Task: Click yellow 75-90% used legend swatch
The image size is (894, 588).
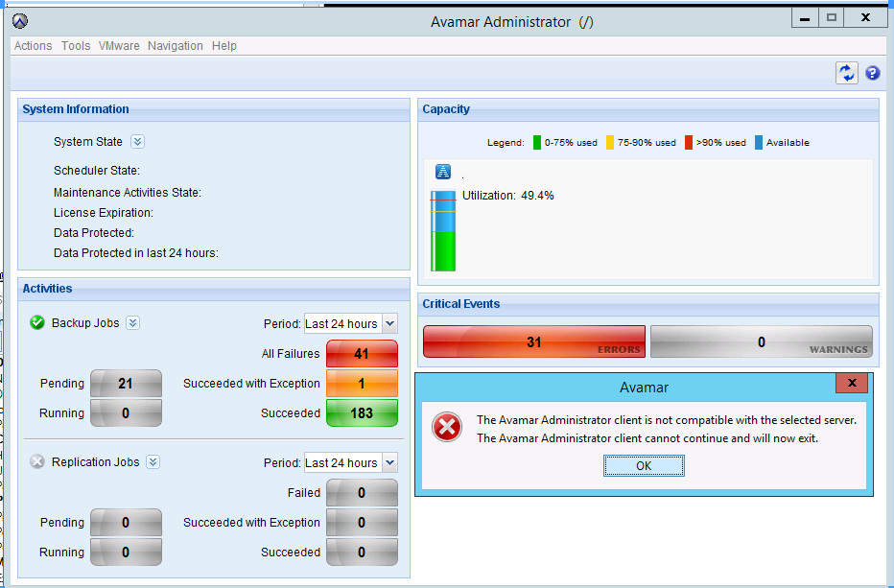Action: click(x=609, y=143)
